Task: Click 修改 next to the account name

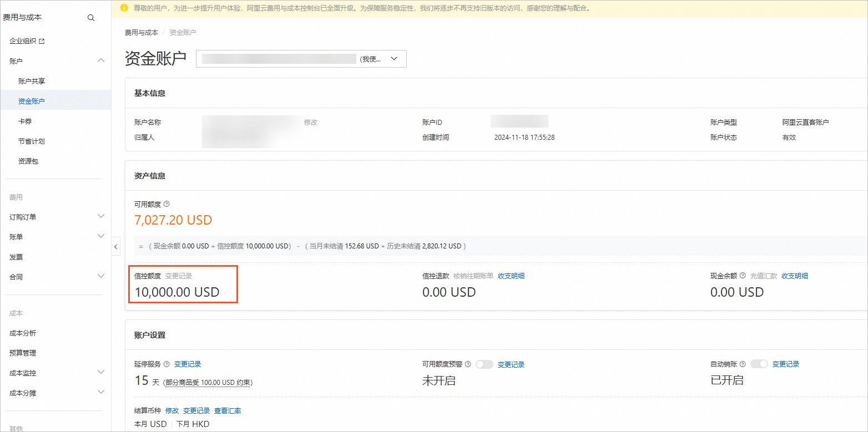Action: [311, 122]
